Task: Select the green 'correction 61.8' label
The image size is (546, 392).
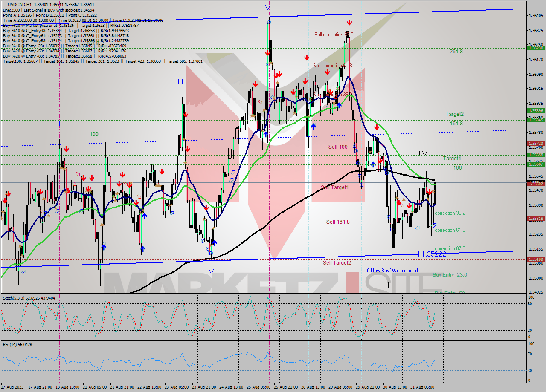Action: tap(450, 230)
